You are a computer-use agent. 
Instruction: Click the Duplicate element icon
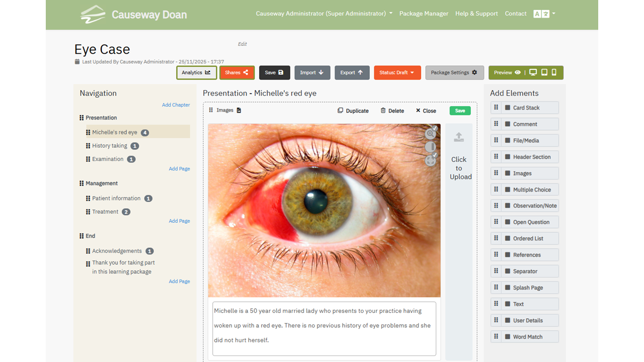341,111
